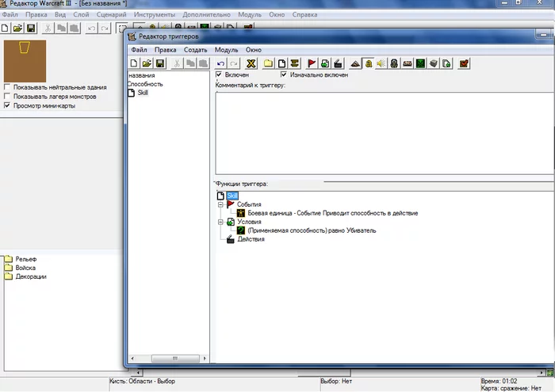Select condition '(Применяемая способность) равно Убиватель'
The image size is (555, 392).
(312, 230)
